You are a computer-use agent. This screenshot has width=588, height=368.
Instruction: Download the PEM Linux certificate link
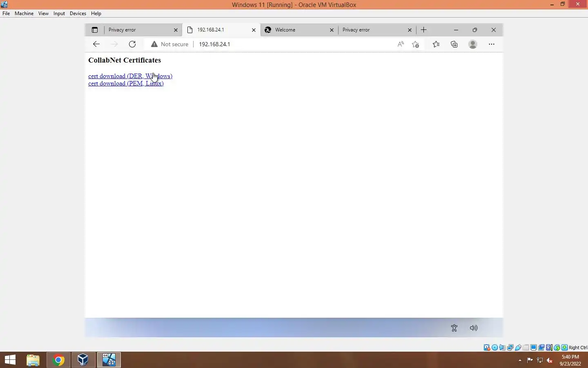126,83
